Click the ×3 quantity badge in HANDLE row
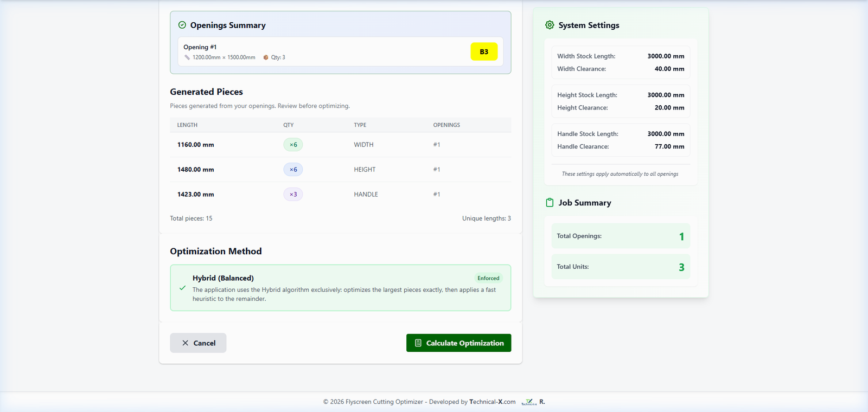 pyautogui.click(x=293, y=195)
